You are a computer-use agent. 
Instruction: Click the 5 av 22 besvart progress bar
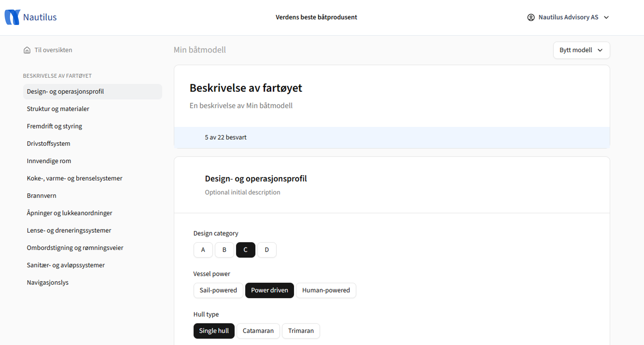tap(392, 137)
